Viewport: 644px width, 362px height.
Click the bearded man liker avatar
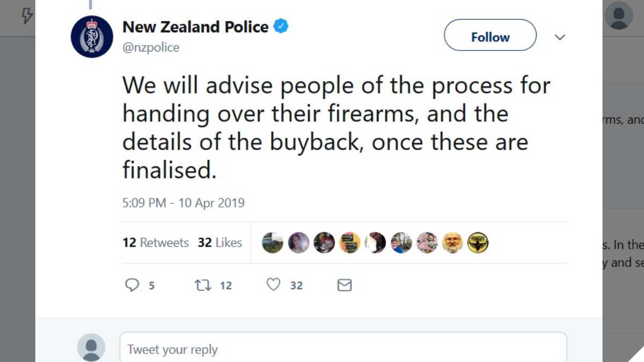[452, 243]
